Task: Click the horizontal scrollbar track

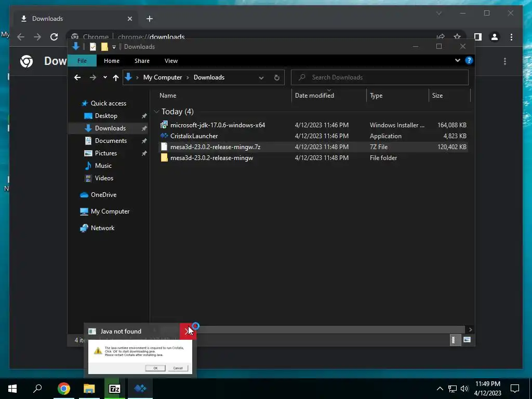Action: coord(331,329)
